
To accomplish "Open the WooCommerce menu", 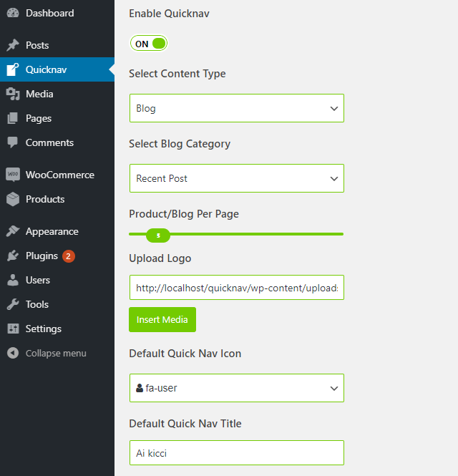I will (57, 175).
